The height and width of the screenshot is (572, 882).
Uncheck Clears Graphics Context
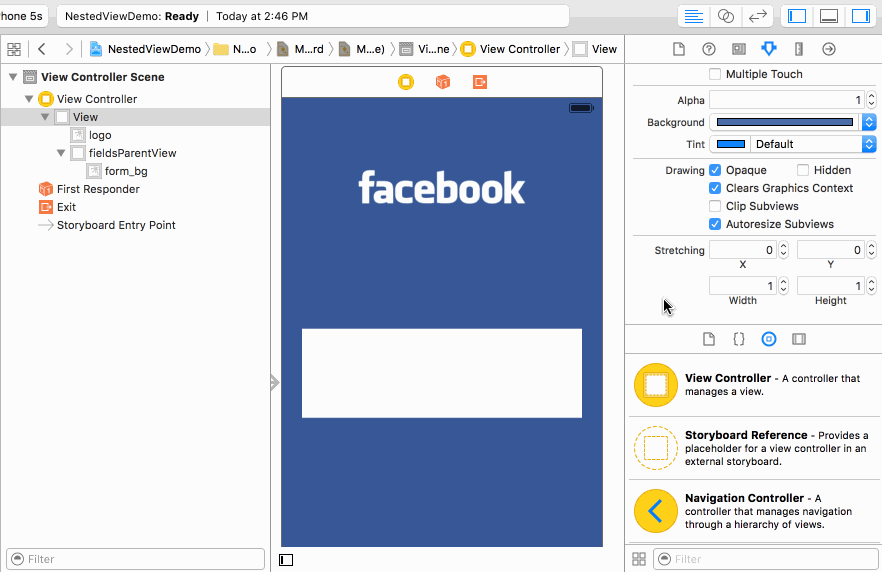click(715, 188)
